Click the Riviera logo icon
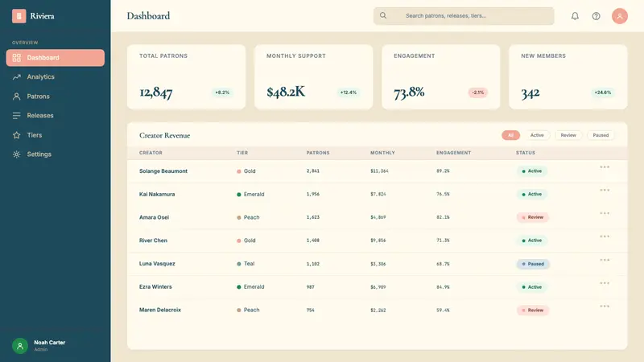 click(19, 16)
